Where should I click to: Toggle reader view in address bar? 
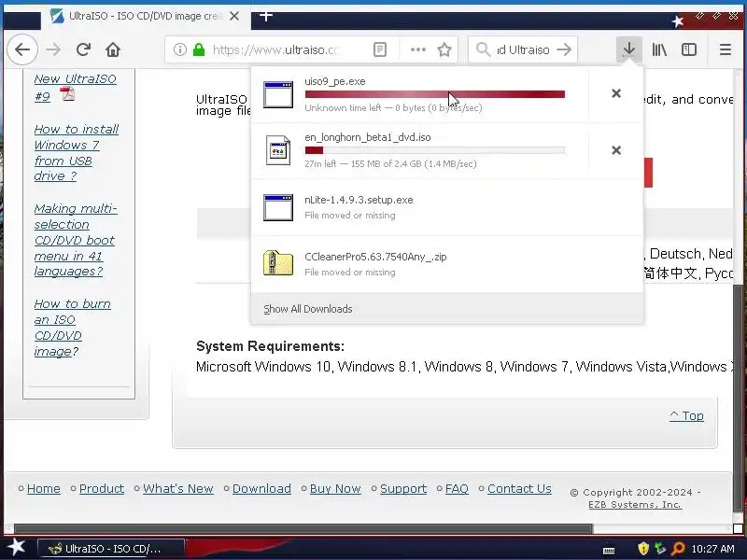[x=380, y=49]
